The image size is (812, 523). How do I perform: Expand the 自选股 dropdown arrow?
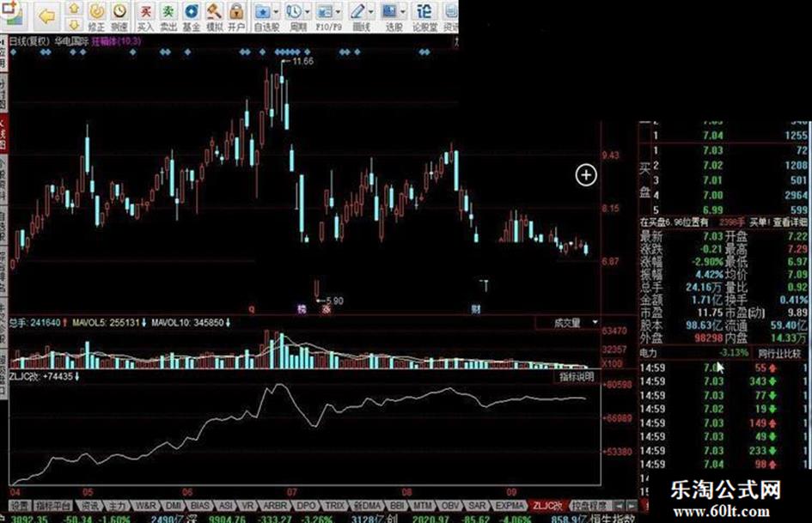(276, 12)
